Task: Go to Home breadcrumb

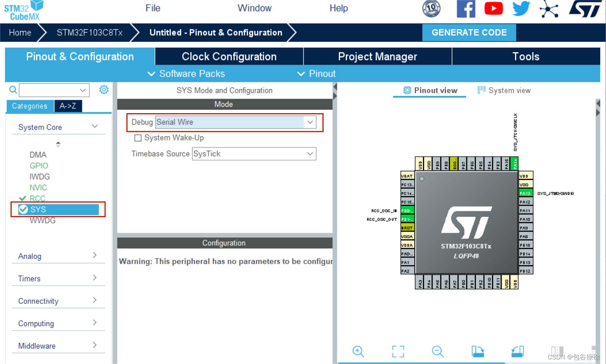Action: click(x=20, y=33)
